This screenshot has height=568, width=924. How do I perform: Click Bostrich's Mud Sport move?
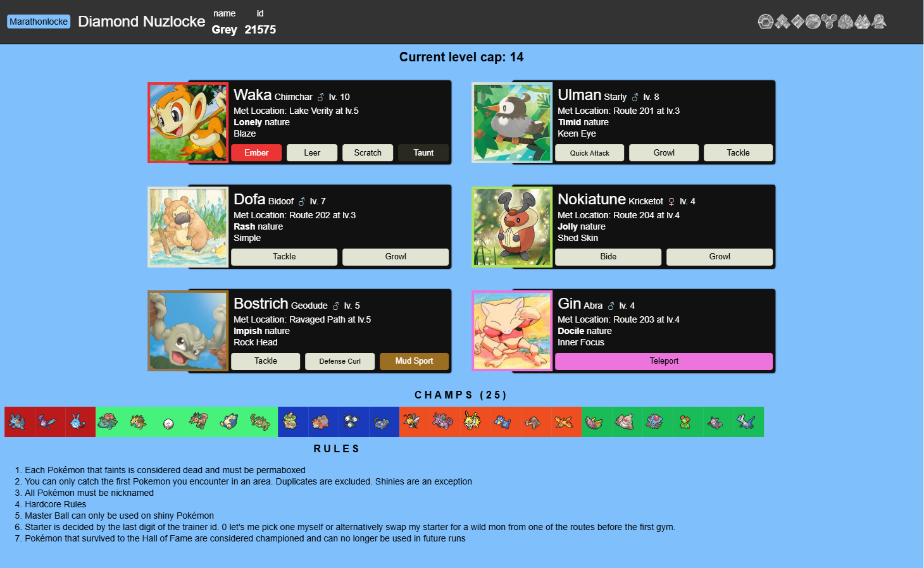coord(414,361)
